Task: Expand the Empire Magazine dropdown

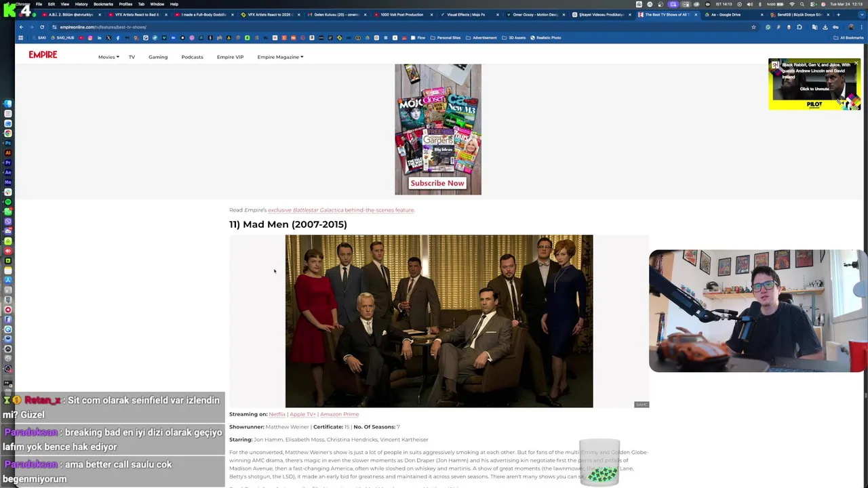Action: [x=280, y=57]
